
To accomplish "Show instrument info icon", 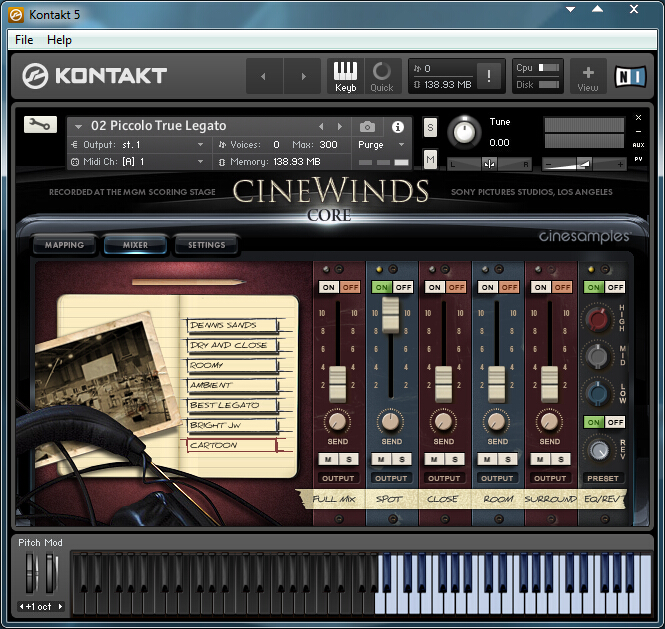I will pos(397,126).
